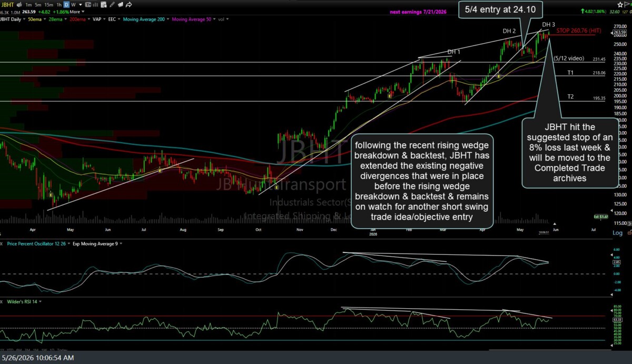632x364 pixels.
Task: Click the 218.06 price level label
Action: point(599,73)
